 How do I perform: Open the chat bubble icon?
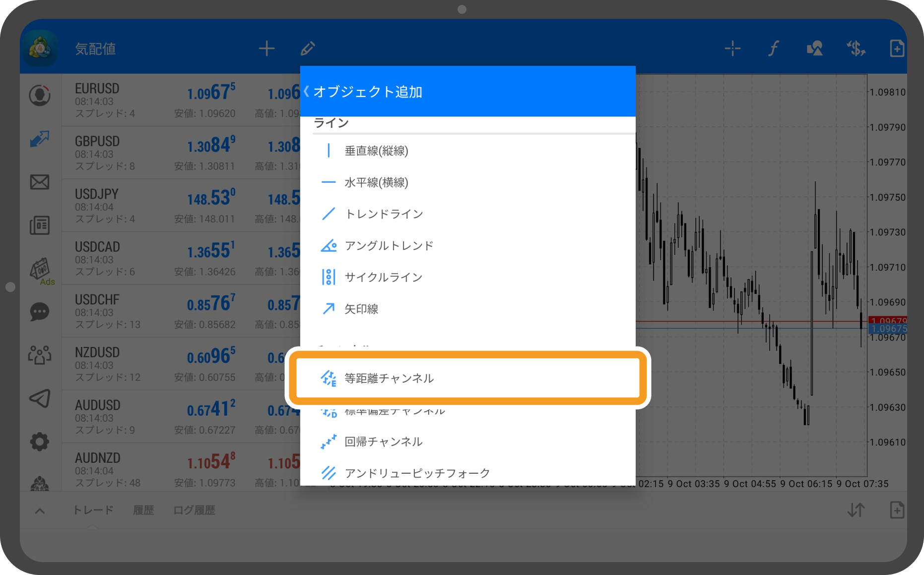tap(40, 312)
